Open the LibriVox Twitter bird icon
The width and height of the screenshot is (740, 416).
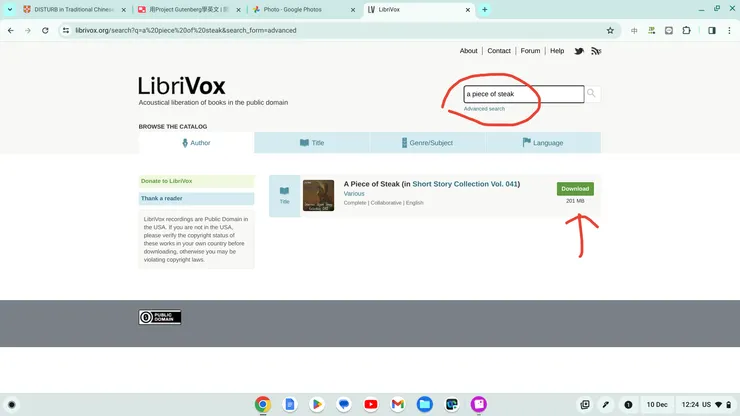point(579,51)
